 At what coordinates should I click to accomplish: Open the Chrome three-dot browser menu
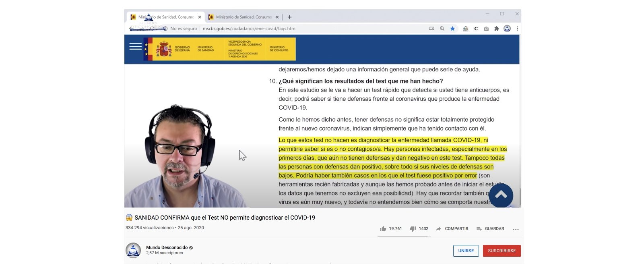click(x=517, y=29)
